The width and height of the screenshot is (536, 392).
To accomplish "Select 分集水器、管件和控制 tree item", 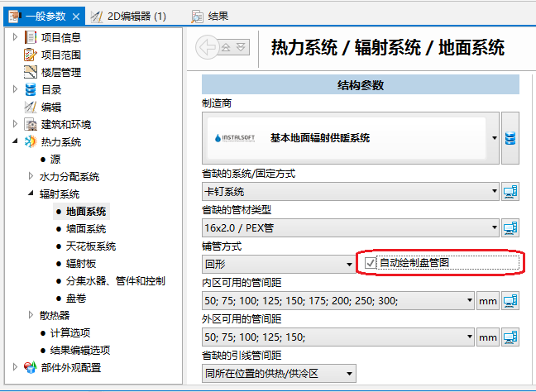I will tap(115, 281).
